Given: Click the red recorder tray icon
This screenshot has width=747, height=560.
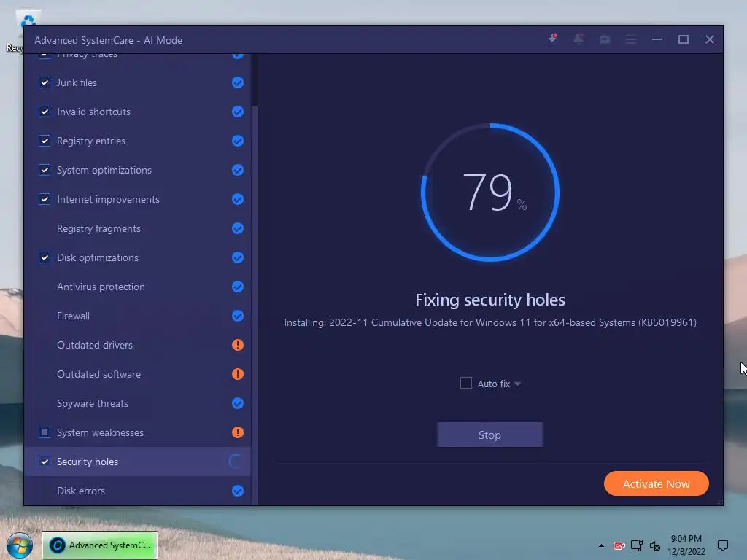Looking at the screenshot, I should tap(619, 545).
